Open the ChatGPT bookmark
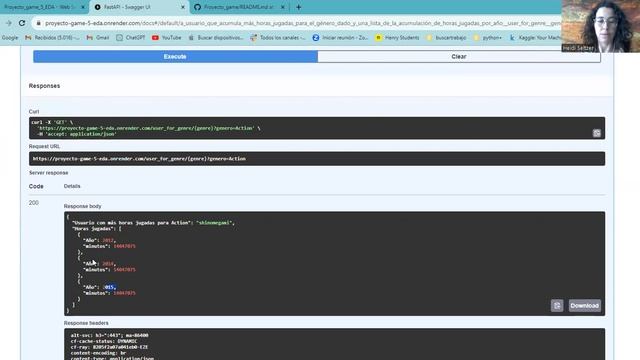Viewport: 640px width, 360px height. 131,38
